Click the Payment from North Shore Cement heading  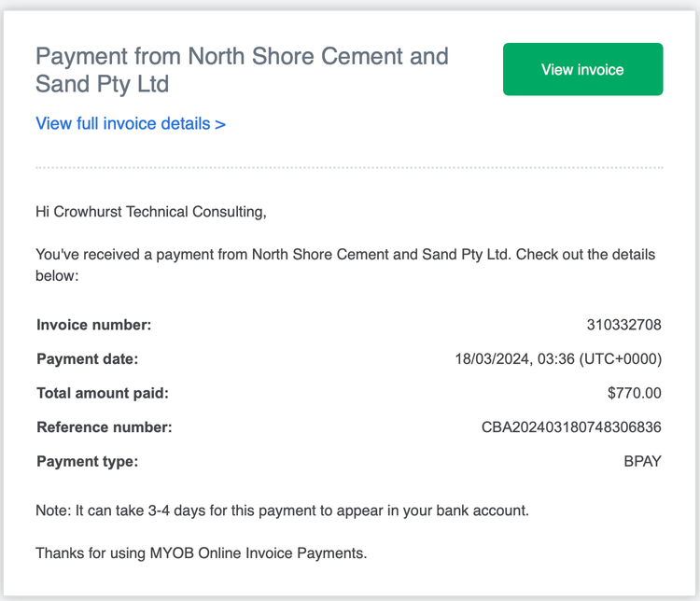pyautogui.click(x=242, y=56)
